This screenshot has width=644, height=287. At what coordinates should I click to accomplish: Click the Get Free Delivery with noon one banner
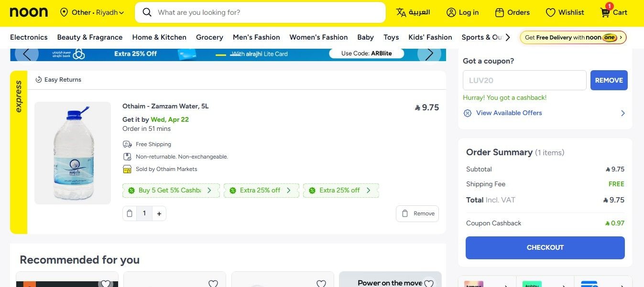573,37
